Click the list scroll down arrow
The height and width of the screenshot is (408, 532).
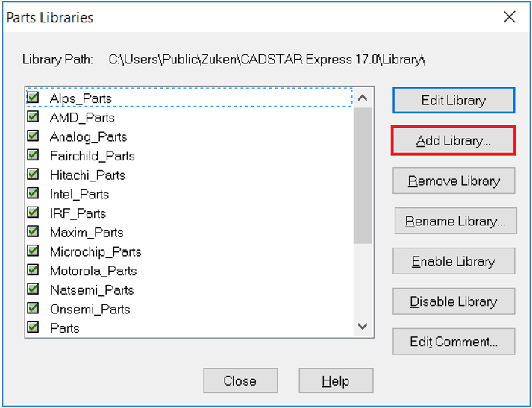point(363,327)
